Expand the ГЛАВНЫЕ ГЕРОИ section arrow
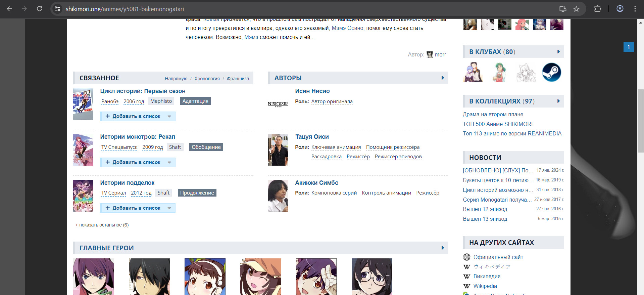The height and width of the screenshot is (295, 644). (443, 248)
